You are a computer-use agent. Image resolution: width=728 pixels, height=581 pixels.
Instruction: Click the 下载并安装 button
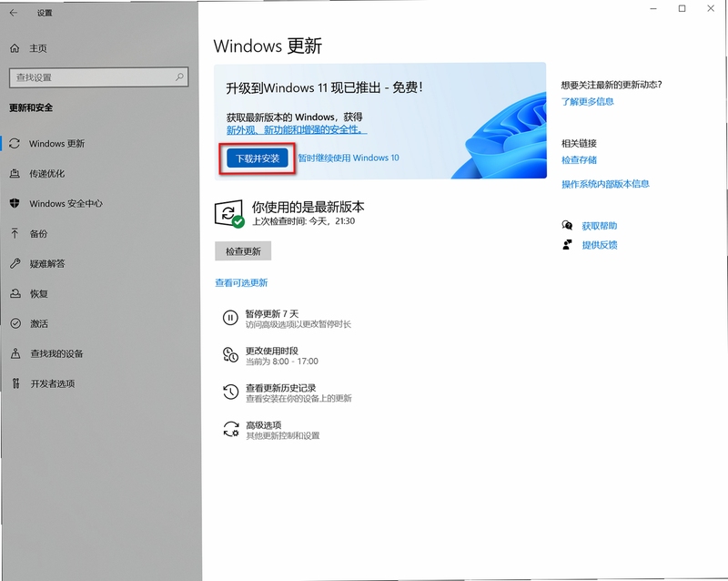[258, 158]
